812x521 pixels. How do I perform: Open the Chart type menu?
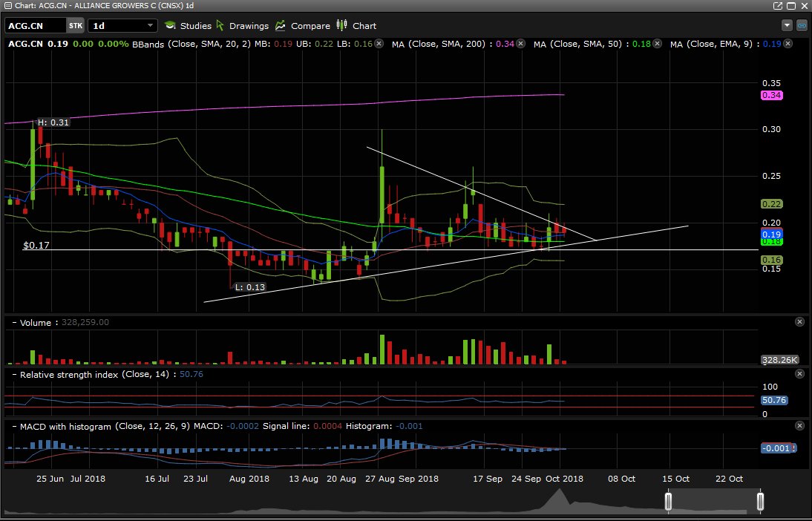coord(356,26)
